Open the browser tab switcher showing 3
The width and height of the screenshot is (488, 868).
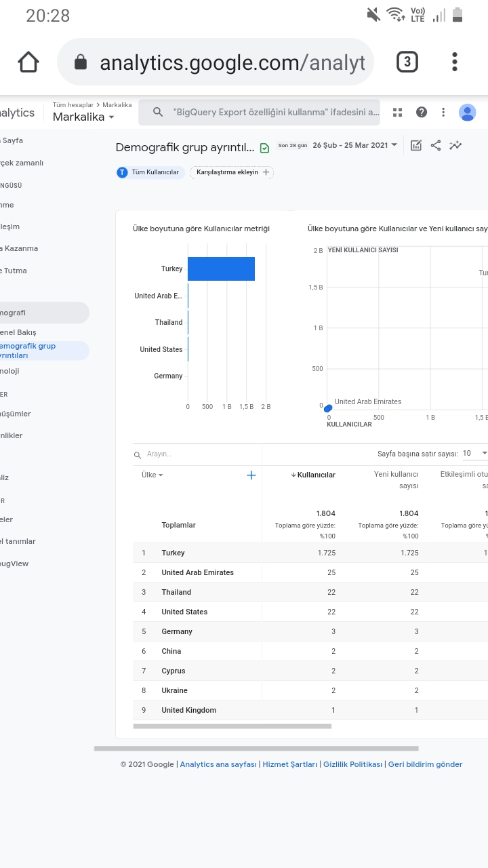click(407, 62)
